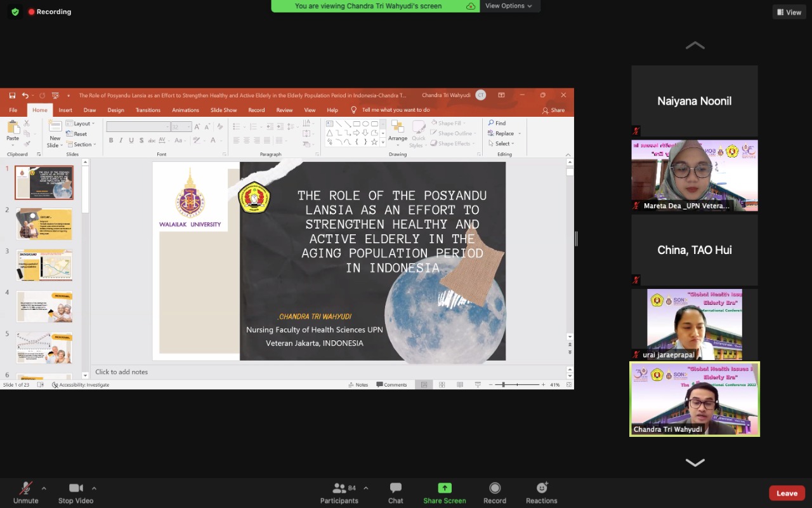Stop the video camera
812x508 pixels.
75,492
